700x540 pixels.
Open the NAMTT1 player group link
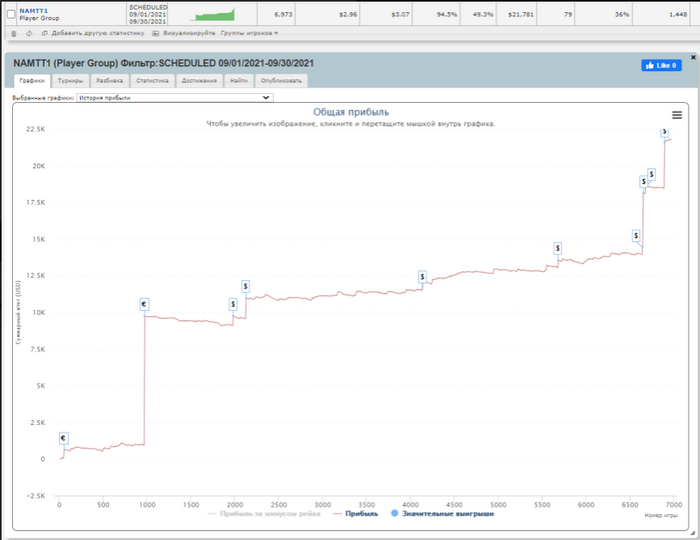[33, 11]
